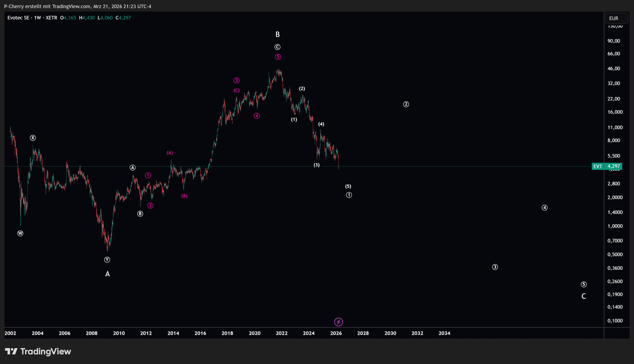The height and width of the screenshot is (364, 634).
Task: Click the EVT 4,297 price tag
Action: pos(607,166)
